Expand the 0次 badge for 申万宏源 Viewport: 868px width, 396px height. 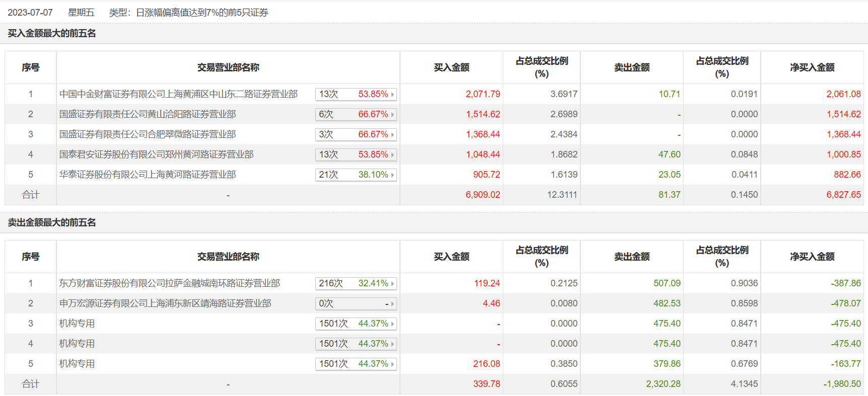356,303
